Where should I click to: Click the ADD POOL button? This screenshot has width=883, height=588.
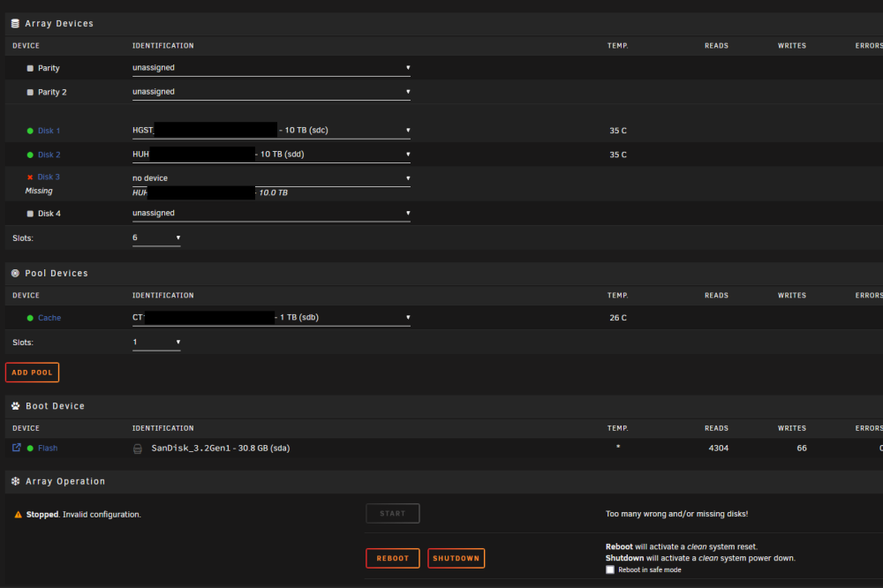[x=32, y=373]
